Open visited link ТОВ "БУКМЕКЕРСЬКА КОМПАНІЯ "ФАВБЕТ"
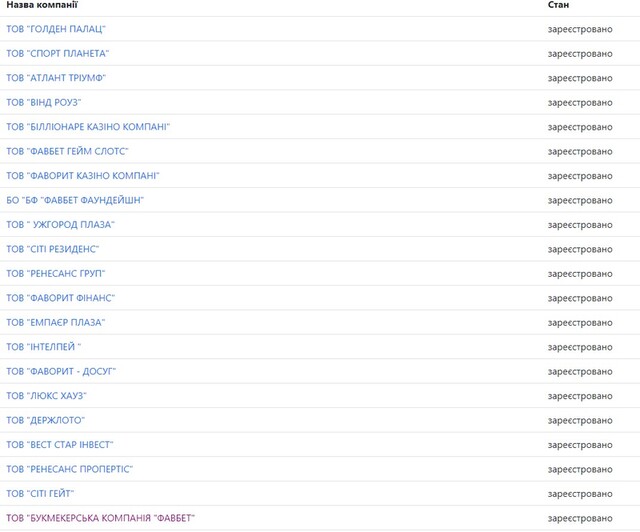The image size is (640, 532). point(100,518)
